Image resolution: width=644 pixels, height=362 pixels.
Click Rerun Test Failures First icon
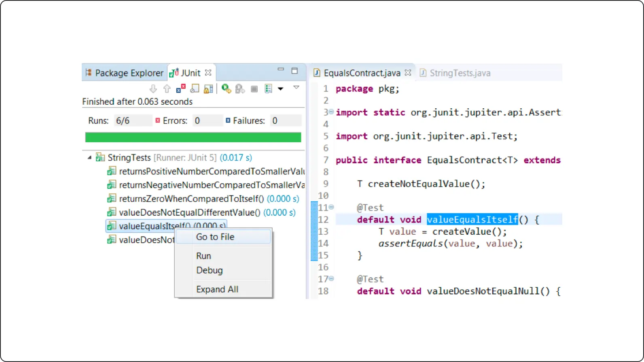tap(240, 89)
